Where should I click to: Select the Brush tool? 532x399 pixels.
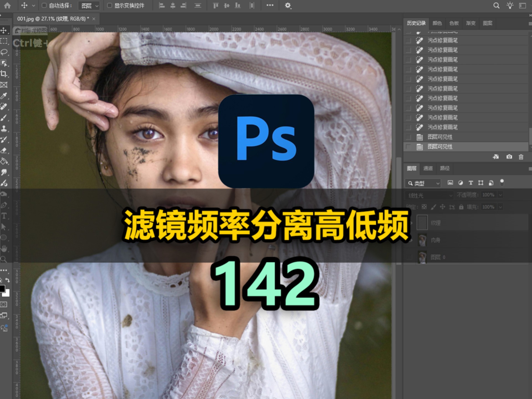coord(4,118)
